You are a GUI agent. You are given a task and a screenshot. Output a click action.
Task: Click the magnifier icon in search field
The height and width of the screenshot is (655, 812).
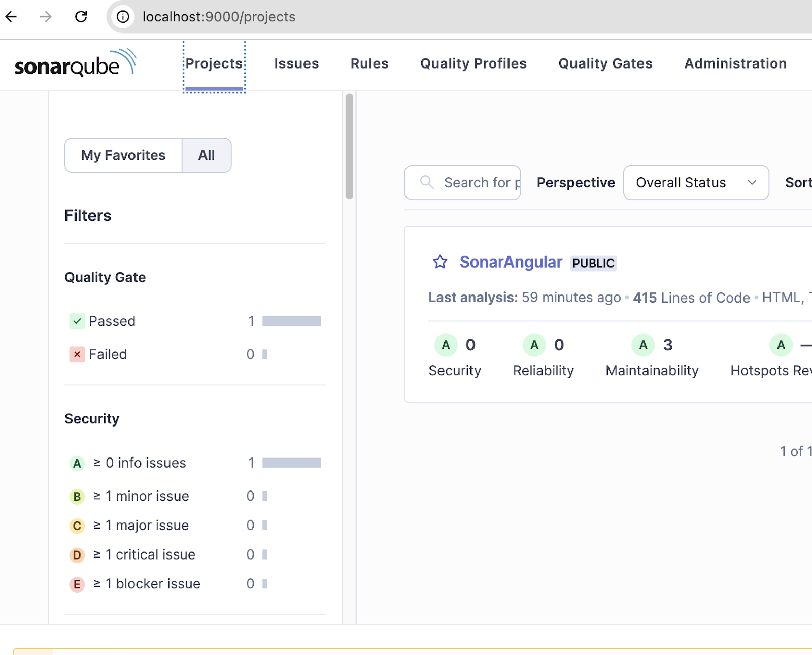(427, 182)
